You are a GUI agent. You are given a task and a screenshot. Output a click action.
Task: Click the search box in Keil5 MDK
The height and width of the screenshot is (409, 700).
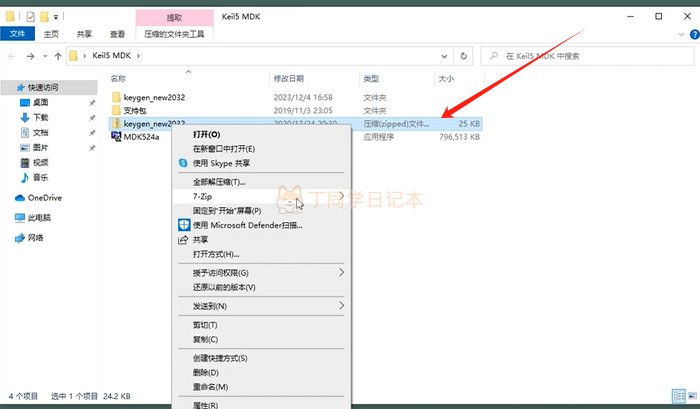pyautogui.click(x=587, y=56)
